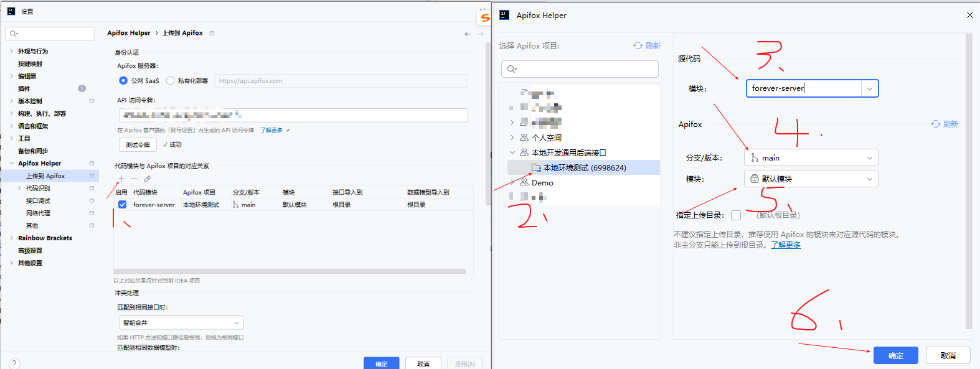Open 按键映射 settings page
This screenshot has width=980, height=369.
pyautogui.click(x=30, y=63)
